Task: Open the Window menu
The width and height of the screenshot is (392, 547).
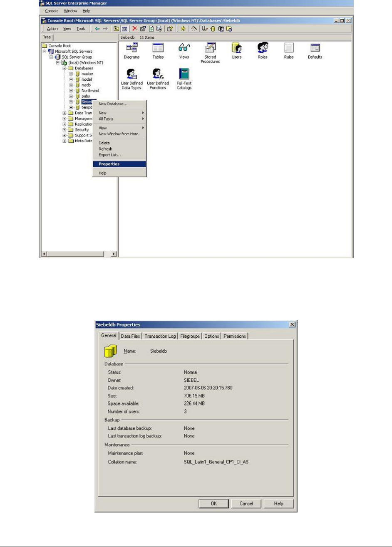Action: [x=71, y=10]
